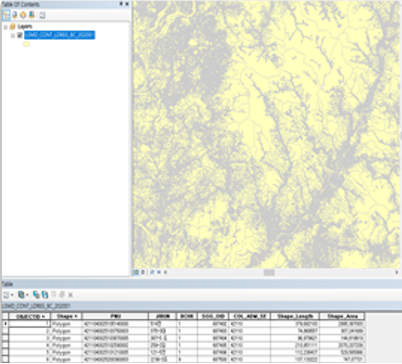Click Switch Selection icon in table toolbar
This screenshot has width=402, height=364.
(45, 295)
